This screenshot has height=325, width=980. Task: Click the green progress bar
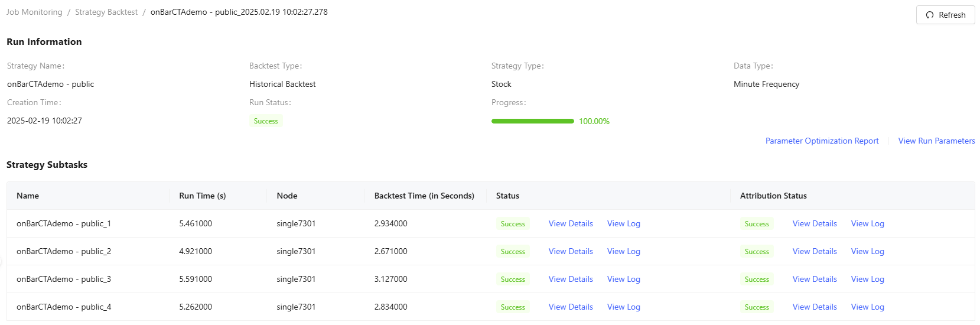click(x=532, y=121)
